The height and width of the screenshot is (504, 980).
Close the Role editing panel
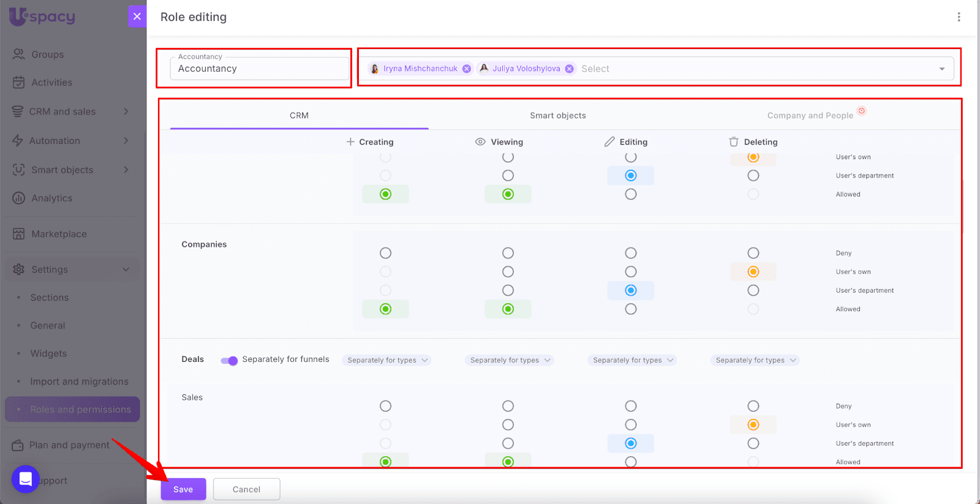137,17
